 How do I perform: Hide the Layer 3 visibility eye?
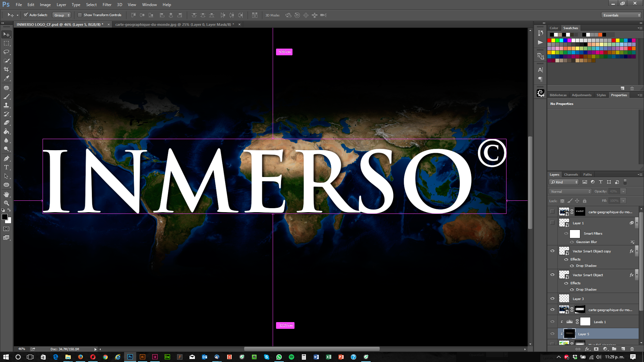pyautogui.click(x=552, y=298)
